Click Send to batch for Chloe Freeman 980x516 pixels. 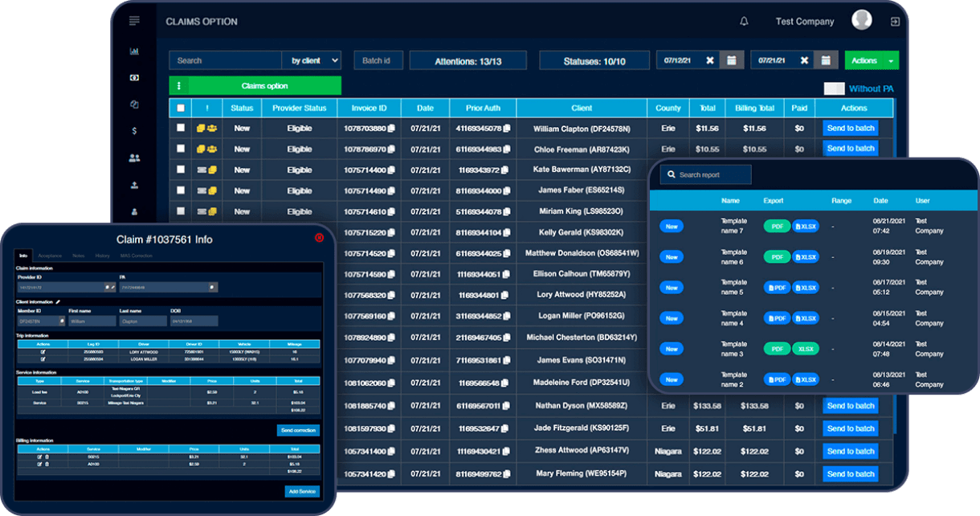(x=851, y=149)
